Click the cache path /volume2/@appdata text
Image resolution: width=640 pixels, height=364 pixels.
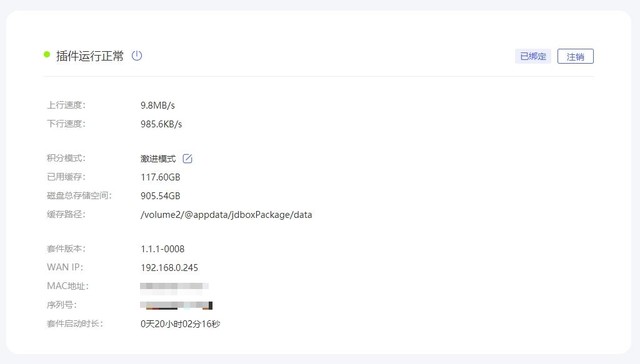tap(226, 215)
